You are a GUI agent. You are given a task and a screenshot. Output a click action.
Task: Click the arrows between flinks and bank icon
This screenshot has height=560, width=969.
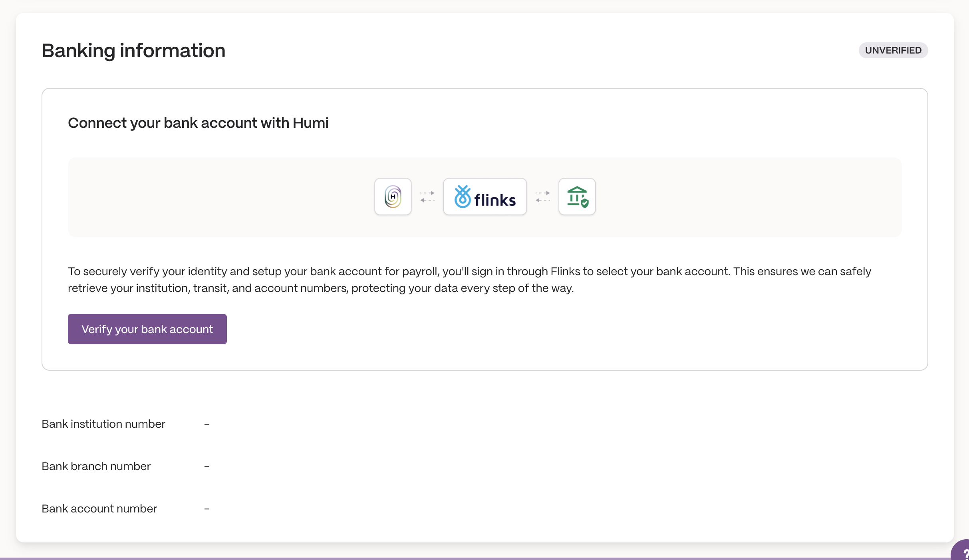point(543,197)
